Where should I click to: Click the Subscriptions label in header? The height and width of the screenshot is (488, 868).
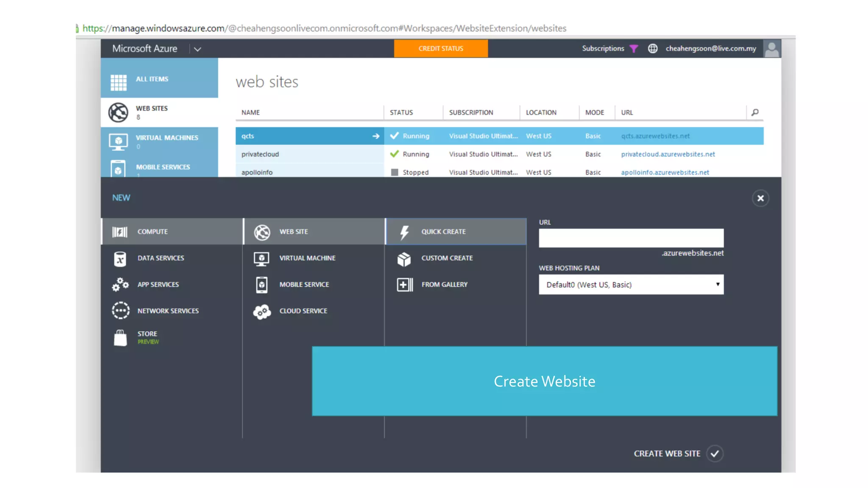[603, 48]
